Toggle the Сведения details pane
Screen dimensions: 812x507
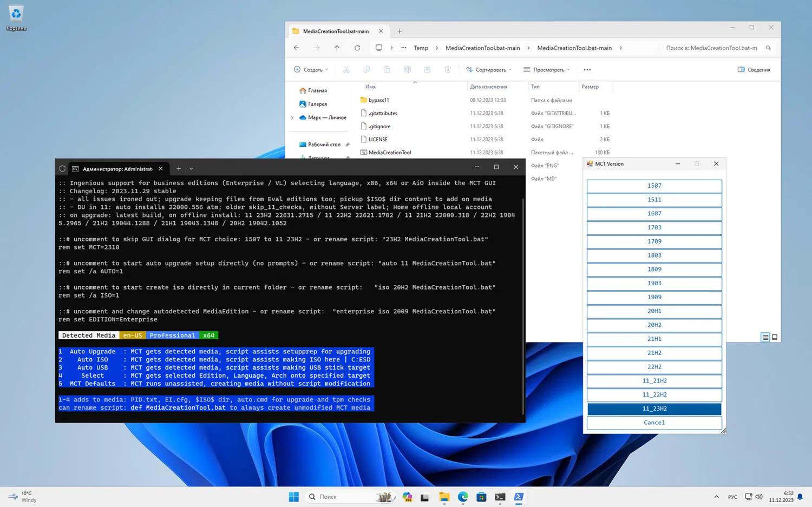tap(754, 70)
